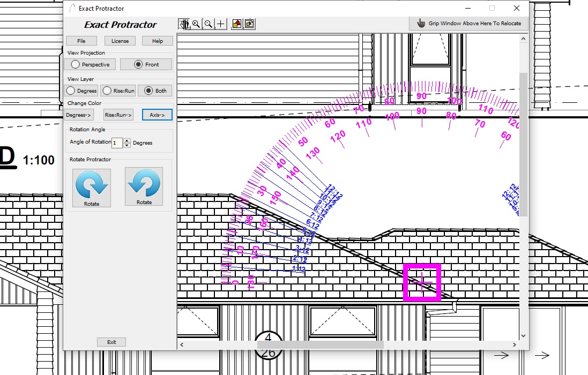Viewport: 588px width, 375px height.
Task: Open the File menu
Action: pyautogui.click(x=81, y=41)
